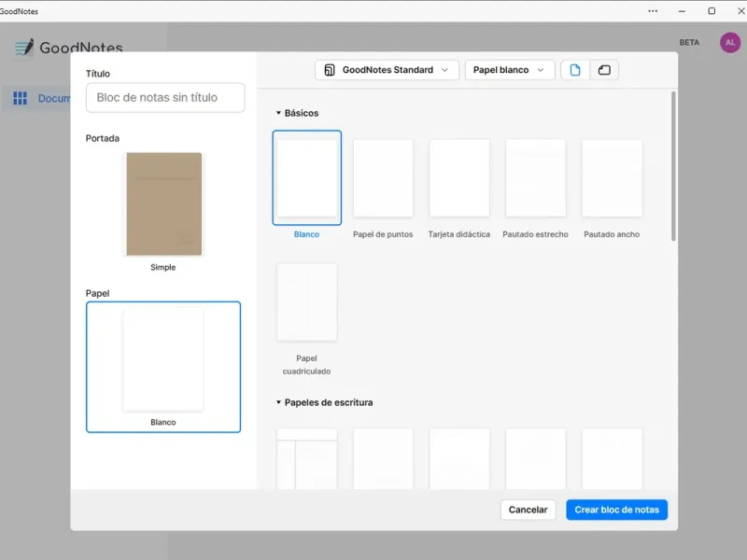Collapse the Básicos section
747x560 pixels.
click(278, 113)
